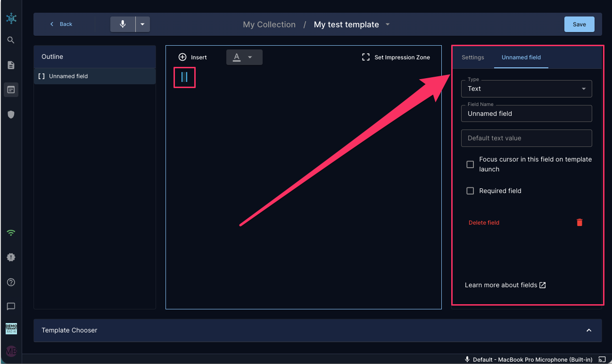Click the red trash can icon
This screenshot has height=364, width=612.
point(579,222)
